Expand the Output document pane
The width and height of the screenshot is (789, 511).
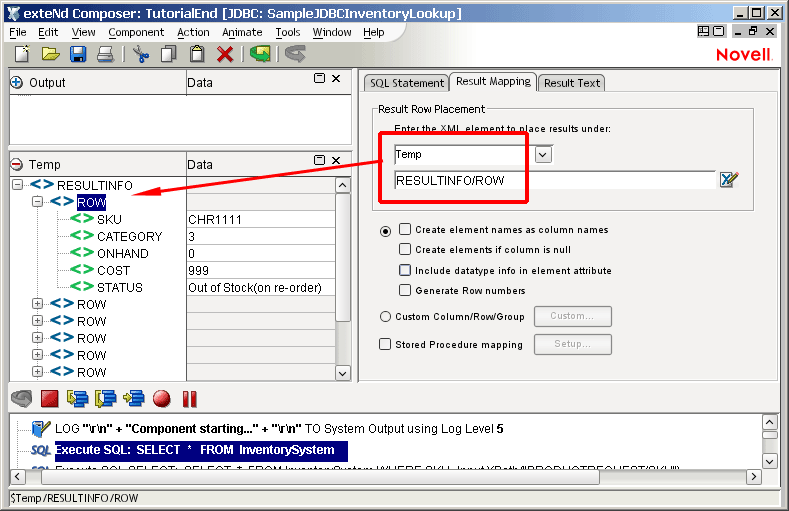click(17, 82)
